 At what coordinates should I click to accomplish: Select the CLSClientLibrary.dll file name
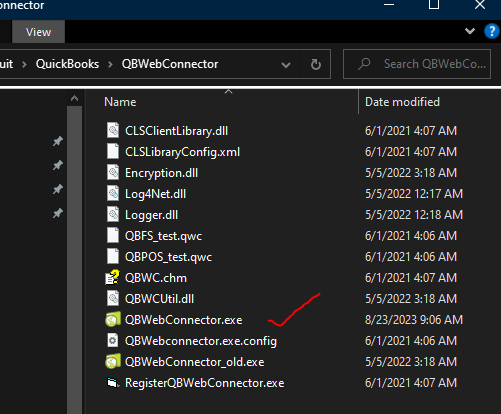point(176,131)
